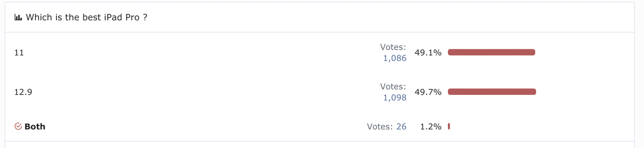Click the result bar for option 11
Image resolution: width=644 pixels, height=148 pixels.
491,52
